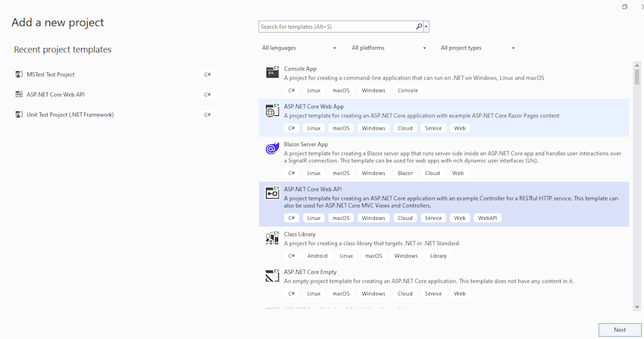Click the ASP.NET Core Web API template icon
Screen dimensions: 644x339
(272, 193)
